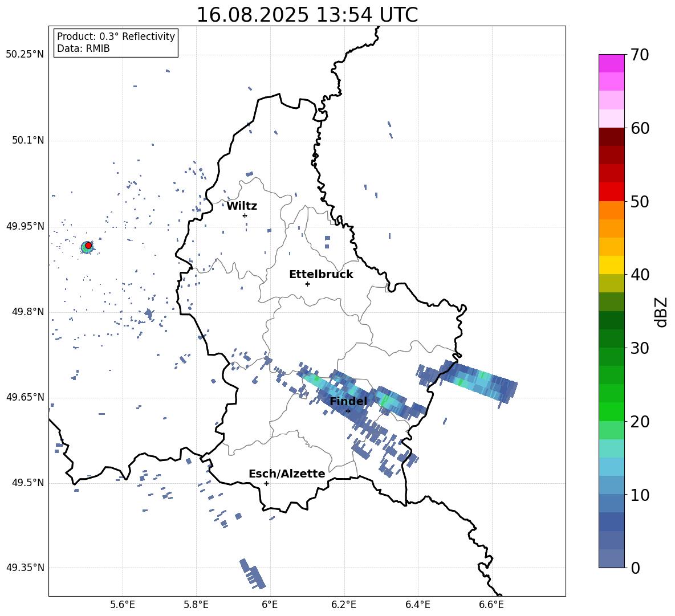Click the dBZ colorbar axis label

pos(662,312)
